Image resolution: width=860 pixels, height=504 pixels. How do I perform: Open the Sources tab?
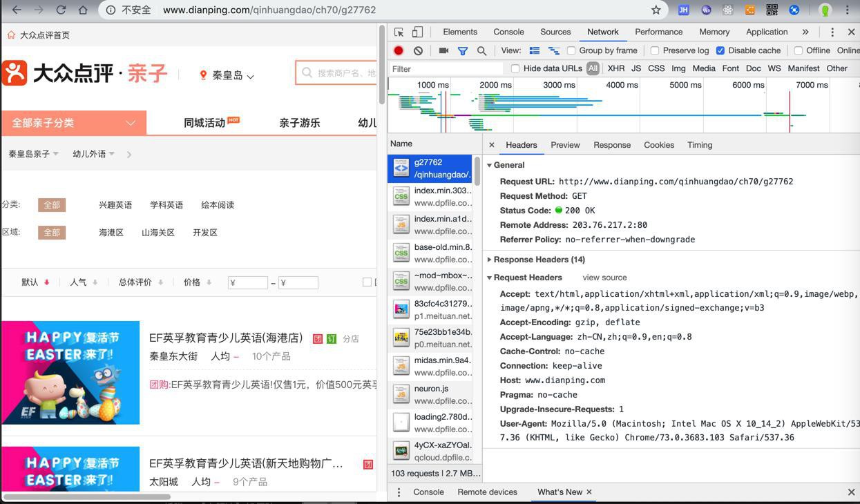point(555,32)
